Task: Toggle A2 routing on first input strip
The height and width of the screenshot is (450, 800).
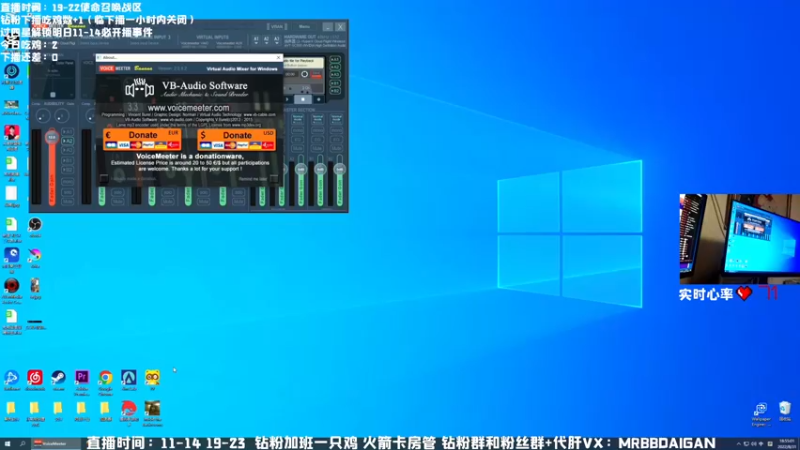Action: [67, 141]
